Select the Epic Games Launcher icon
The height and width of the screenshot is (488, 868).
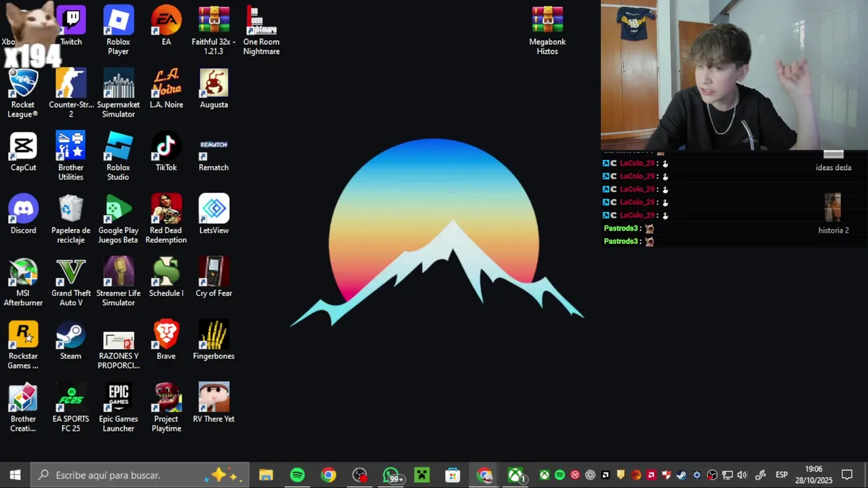coord(118,408)
